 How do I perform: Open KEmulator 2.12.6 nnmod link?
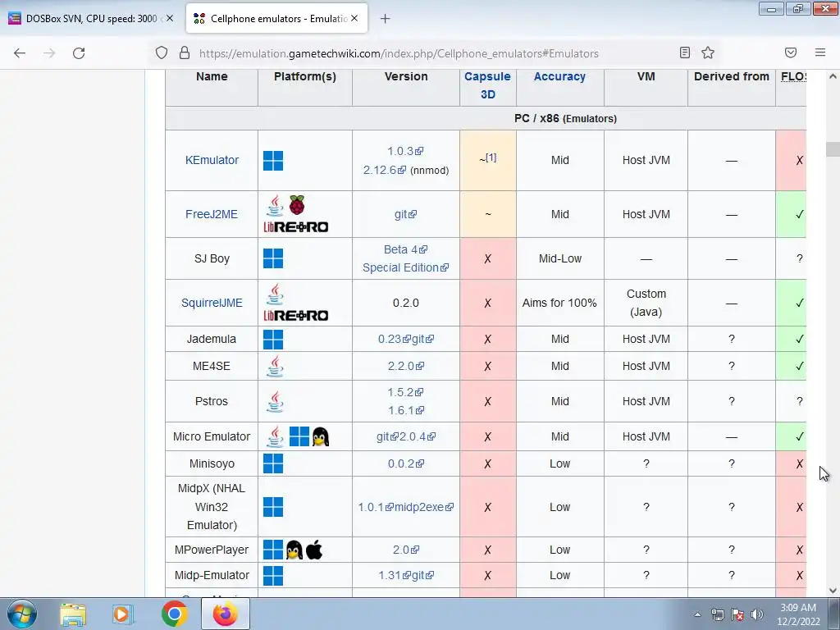(385, 170)
